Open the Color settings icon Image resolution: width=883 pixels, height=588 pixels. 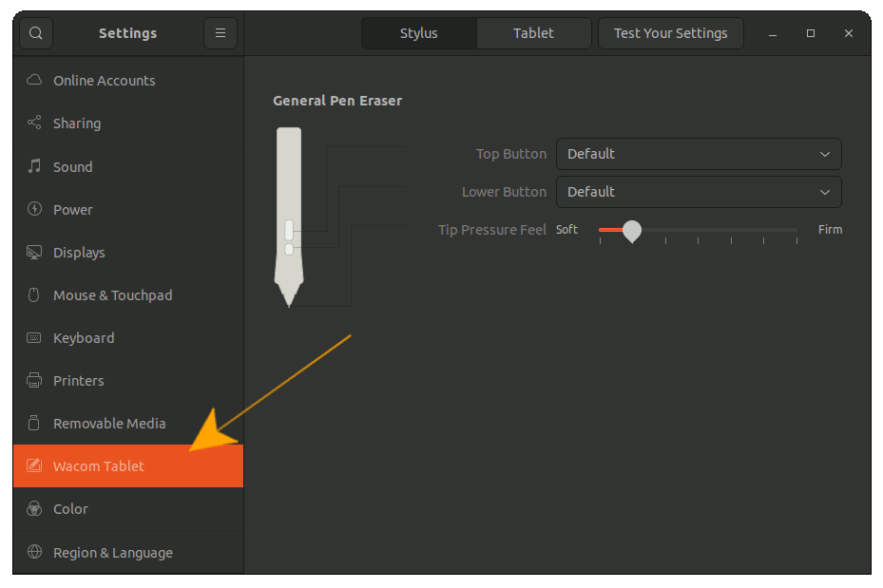[34, 508]
